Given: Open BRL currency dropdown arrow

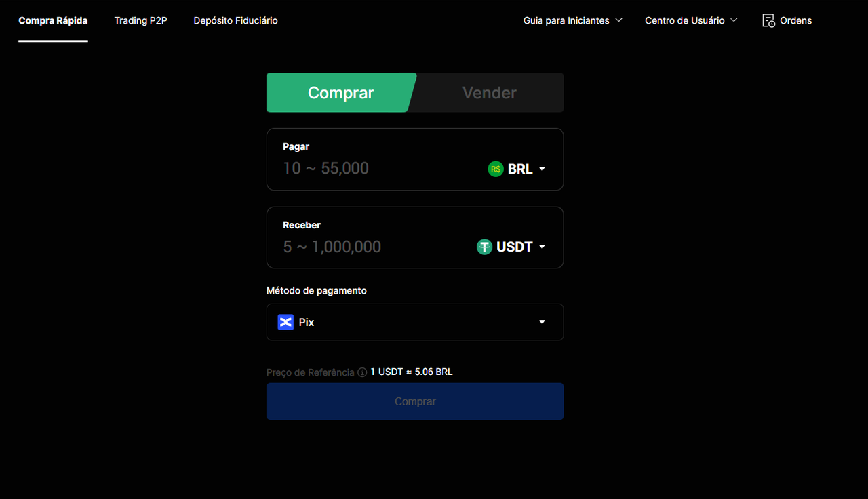Looking at the screenshot, I should pyautogui.click(x=542, y=169).
